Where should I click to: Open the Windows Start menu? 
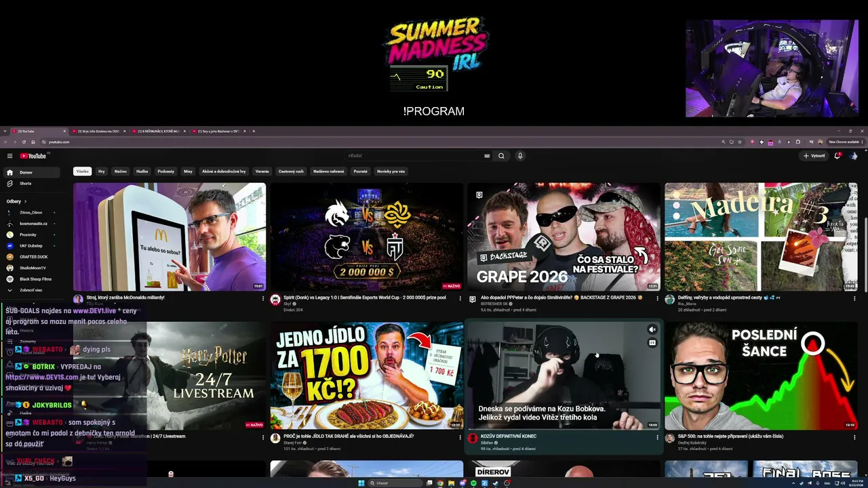(x=361, y=483)
